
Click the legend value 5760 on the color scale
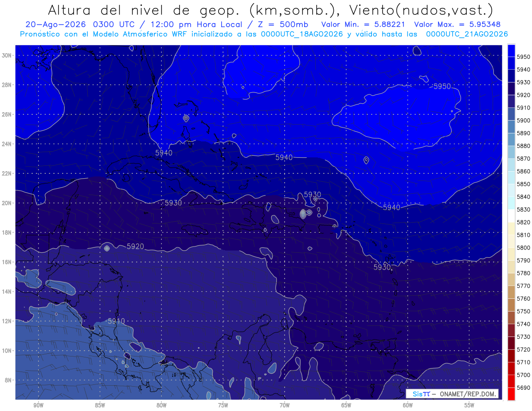pos(523,298)
